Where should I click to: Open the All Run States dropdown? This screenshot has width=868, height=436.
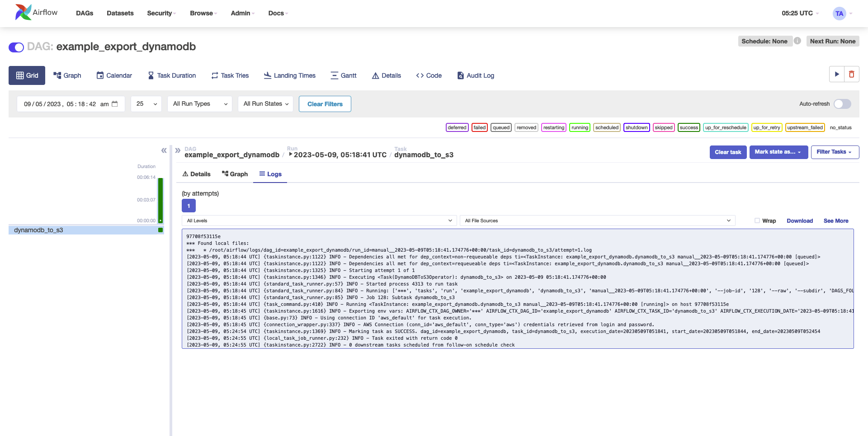pyautogui.click(x=265, y=104)
